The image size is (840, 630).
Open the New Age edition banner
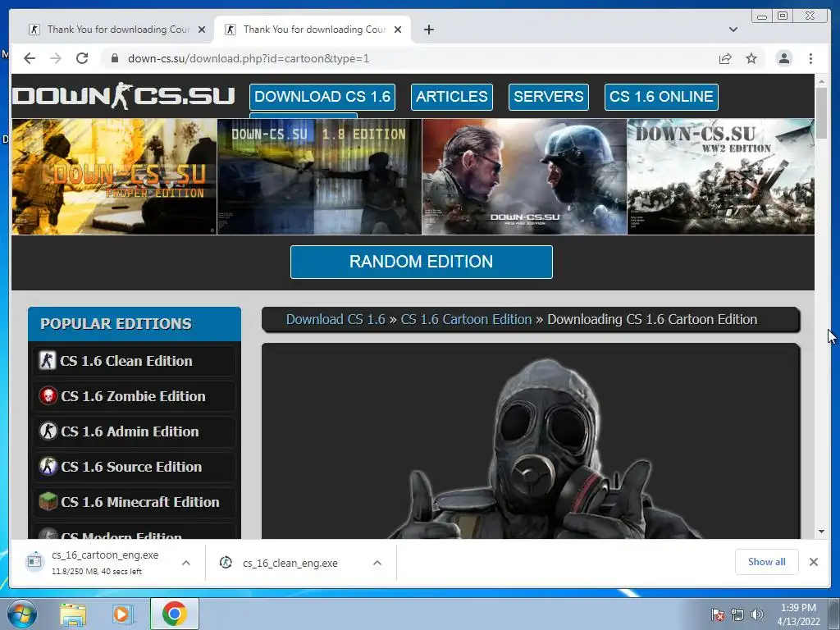coord(524,177)
